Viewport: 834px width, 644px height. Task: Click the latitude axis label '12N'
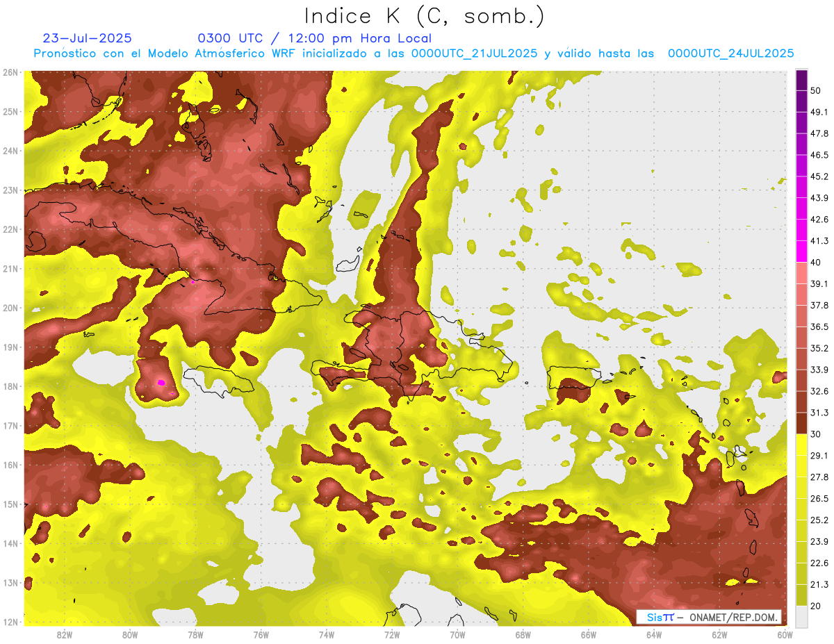10,622
